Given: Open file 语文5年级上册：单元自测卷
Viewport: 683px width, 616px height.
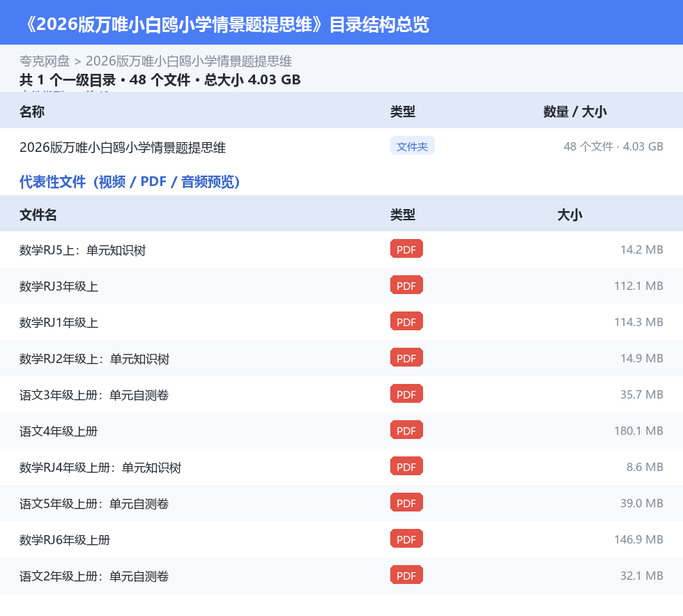Looking at the screenshot, I should [94, 504].
